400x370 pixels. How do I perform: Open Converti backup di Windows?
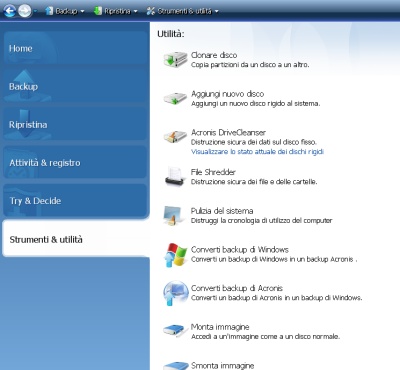pos(240,249)
